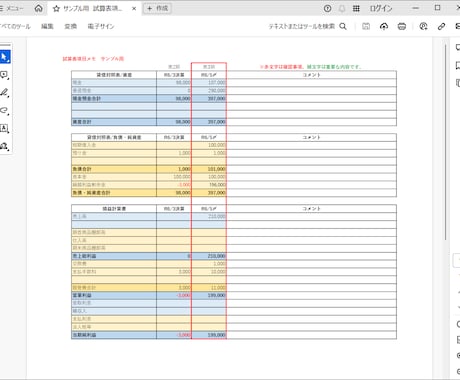Click the + 作成 button
Image resolution: width=460 pixels, height=380 pixels.
[157, 8]
